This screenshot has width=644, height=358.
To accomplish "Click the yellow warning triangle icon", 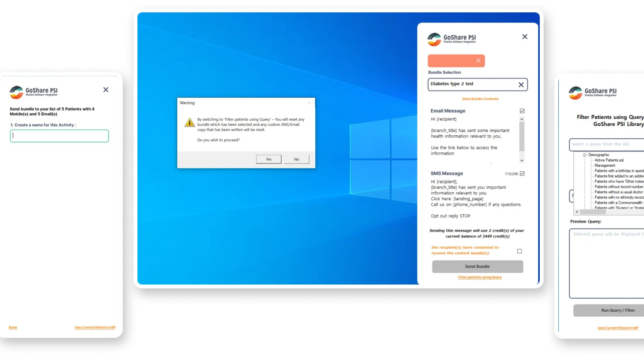I will tap(190, 122).
